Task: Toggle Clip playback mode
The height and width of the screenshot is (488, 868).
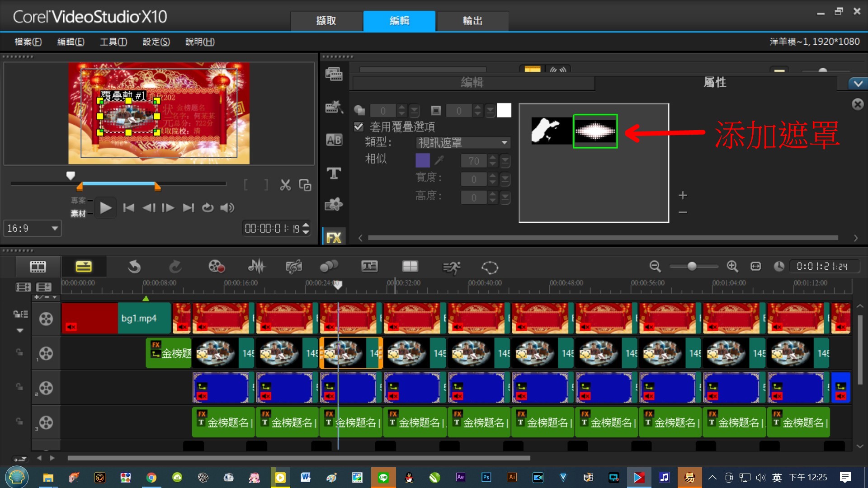Action: click(79, 213)
